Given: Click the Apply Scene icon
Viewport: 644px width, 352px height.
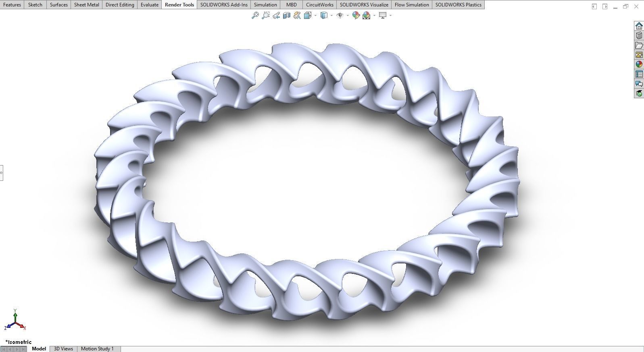Looking at the screenshot, I should point(367,15).
